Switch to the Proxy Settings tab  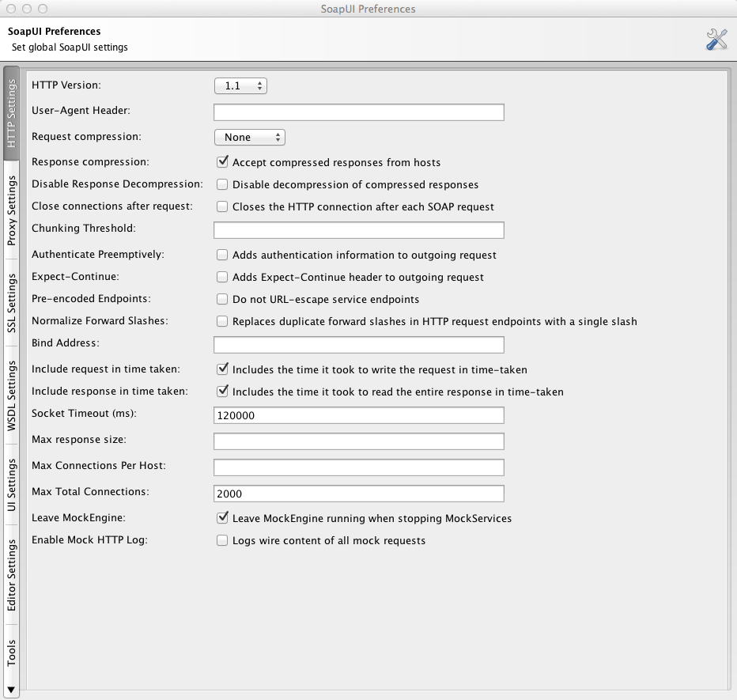pos(12,211)
